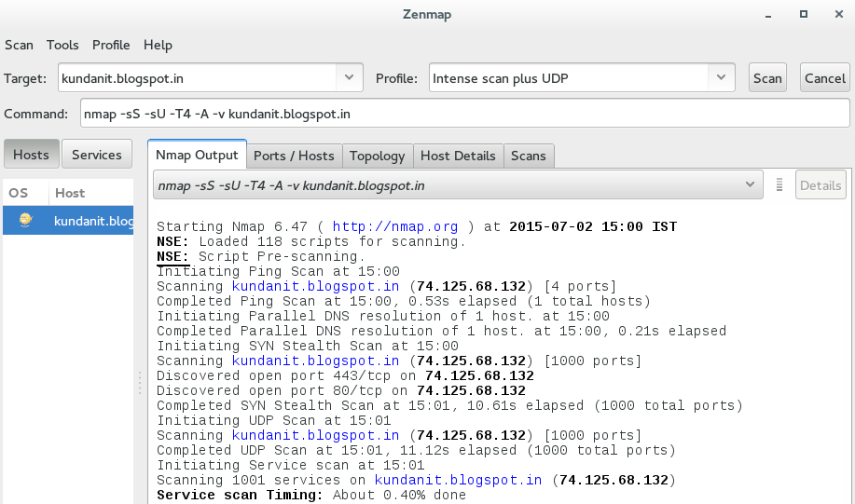Click 'Service scan Timing:' text
The height and width of the screenshot is (504, 855).
[x=240, y=495]
